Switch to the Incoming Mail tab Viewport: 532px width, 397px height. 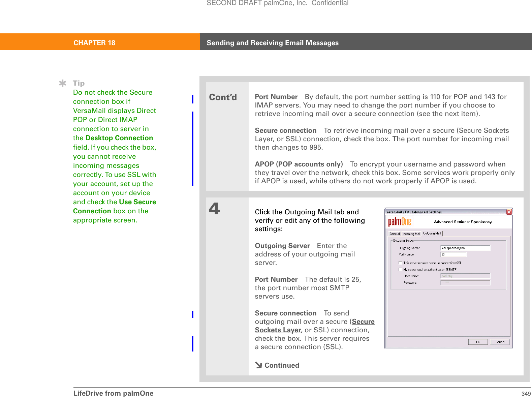411,234
